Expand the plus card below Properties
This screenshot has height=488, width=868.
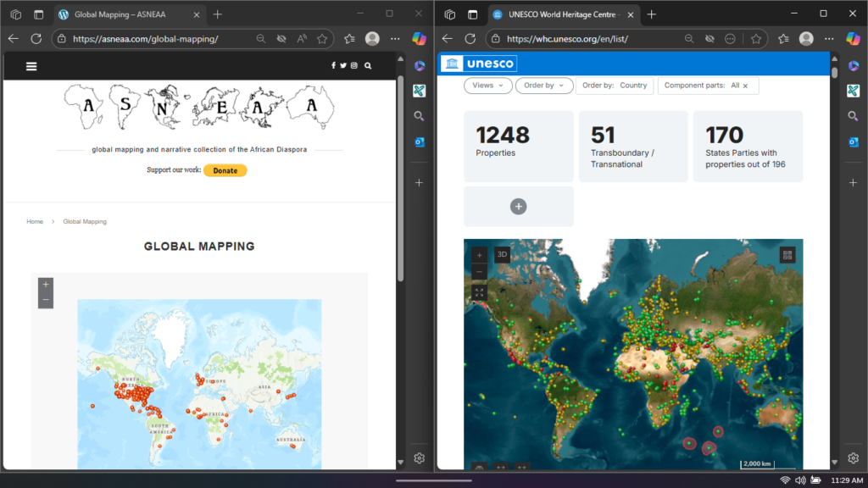[519, 206]
